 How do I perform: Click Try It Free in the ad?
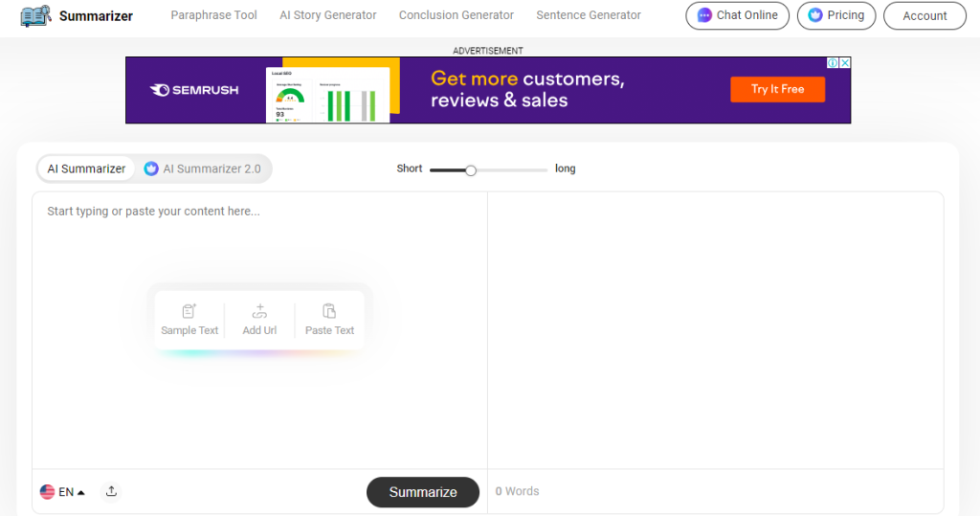click(x=777, y=89)
